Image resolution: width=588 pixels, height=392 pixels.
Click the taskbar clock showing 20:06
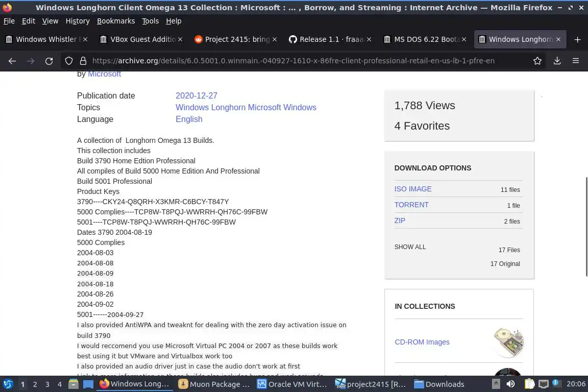(576, 384)
